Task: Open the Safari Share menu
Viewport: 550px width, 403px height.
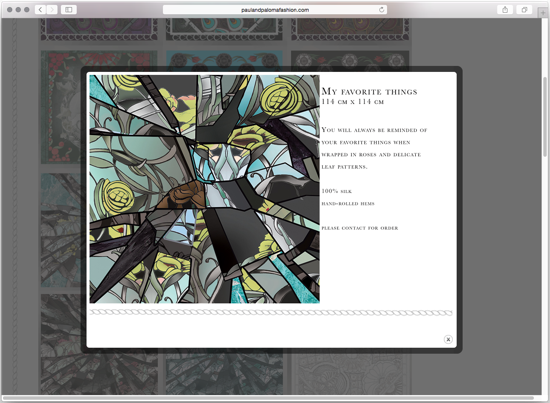Action: [x=505, y=9]
